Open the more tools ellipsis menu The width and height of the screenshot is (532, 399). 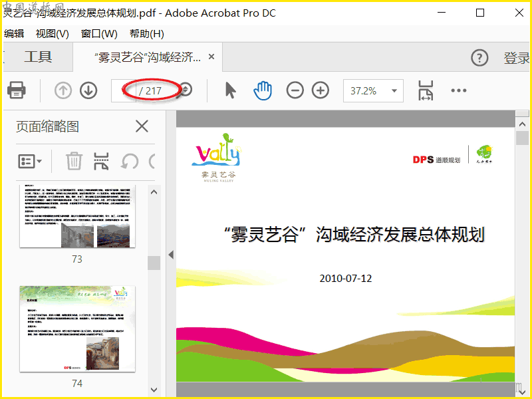459,90
